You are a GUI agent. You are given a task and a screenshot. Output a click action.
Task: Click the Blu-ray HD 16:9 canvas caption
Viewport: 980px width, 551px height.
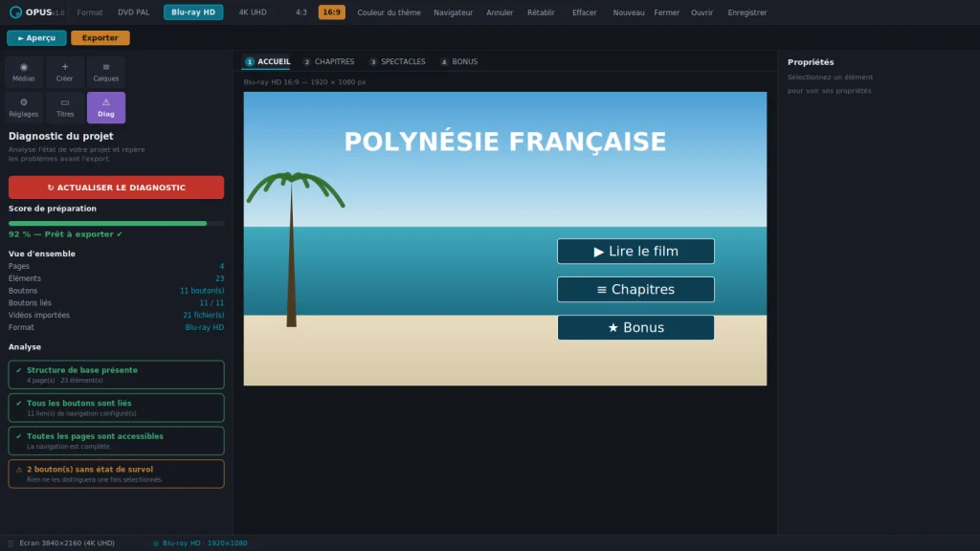(x=304, y=82)
